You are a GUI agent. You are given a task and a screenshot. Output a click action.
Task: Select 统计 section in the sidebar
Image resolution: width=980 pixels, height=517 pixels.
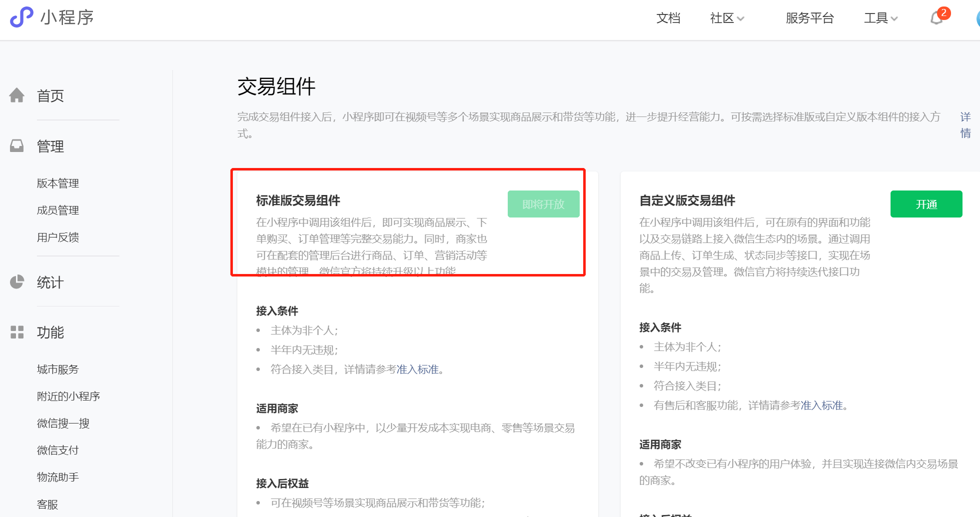click(50, 282)
